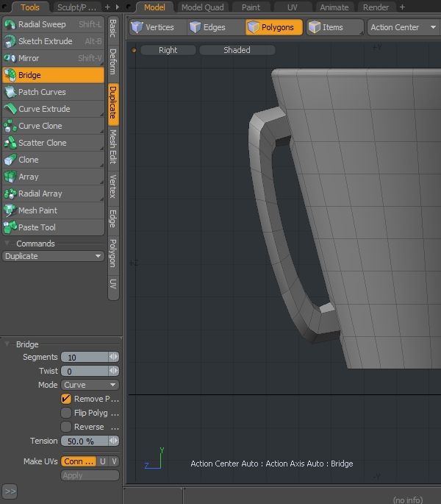Image resolution: width=441 pixels, height=504 pixels.
Task: Choose the Curve Clone tool icon
Action: point(10,126)
